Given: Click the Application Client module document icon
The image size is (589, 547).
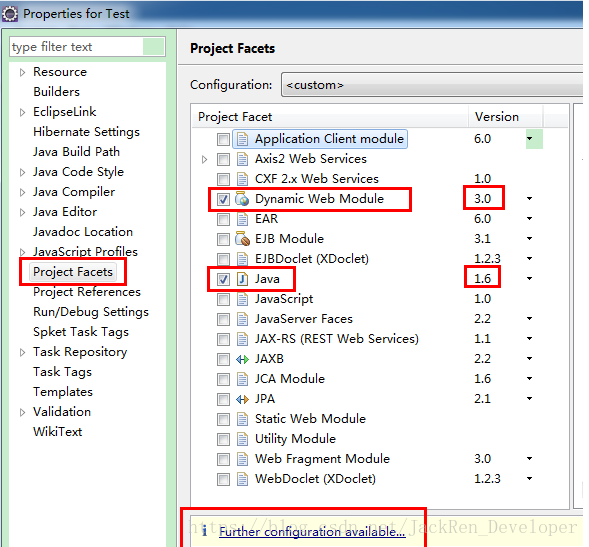Looking at the screenshot, I should pos(242,139).
